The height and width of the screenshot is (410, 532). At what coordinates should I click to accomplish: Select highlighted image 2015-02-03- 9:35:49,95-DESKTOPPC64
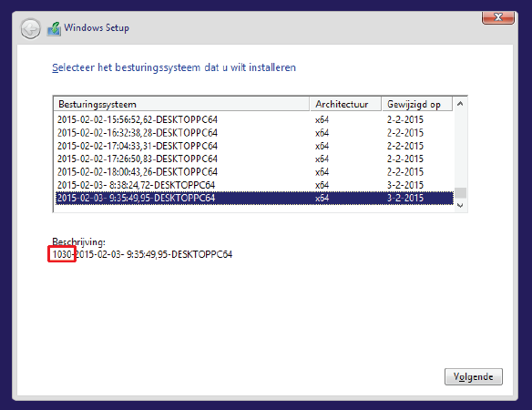[x=254, y=198]
